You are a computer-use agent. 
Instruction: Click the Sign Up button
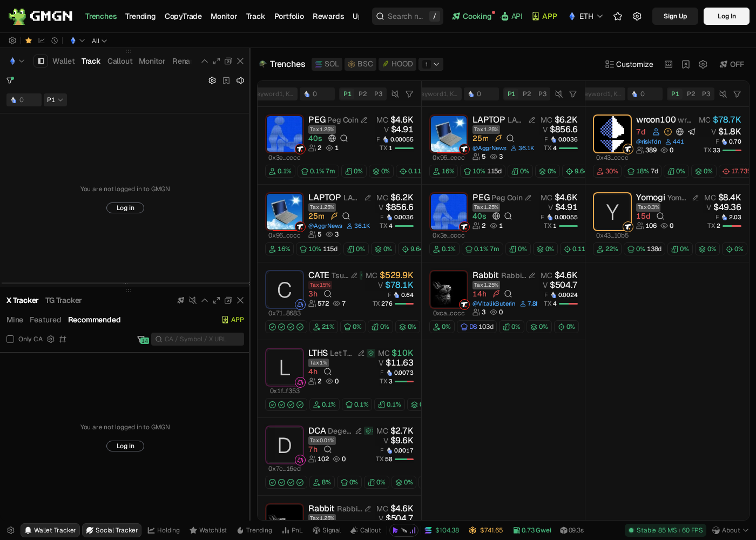[x=675, y=16]
